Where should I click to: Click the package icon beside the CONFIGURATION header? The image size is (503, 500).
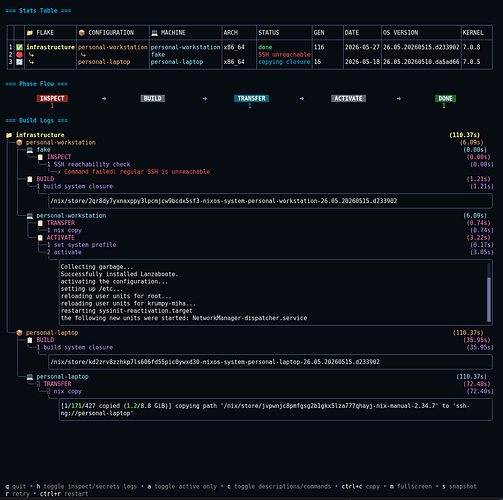tap(82, 33)
